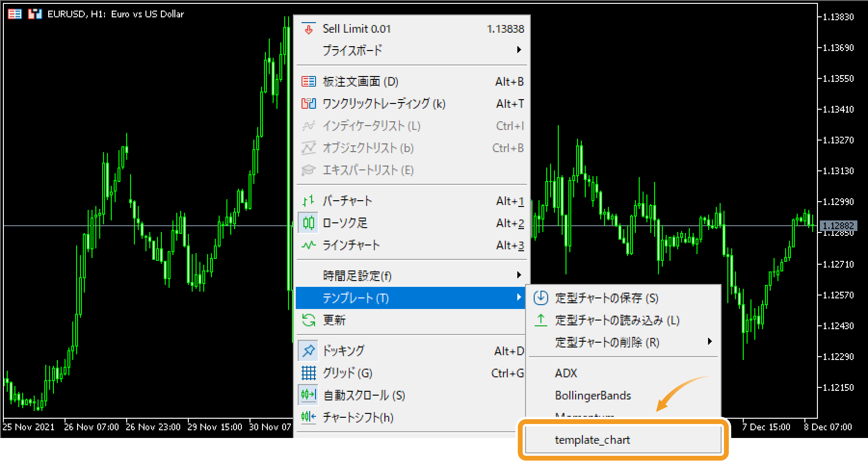868x463 pixels.
Task: Click the Sell Limit red arrow icon
Action: [309, 29]
